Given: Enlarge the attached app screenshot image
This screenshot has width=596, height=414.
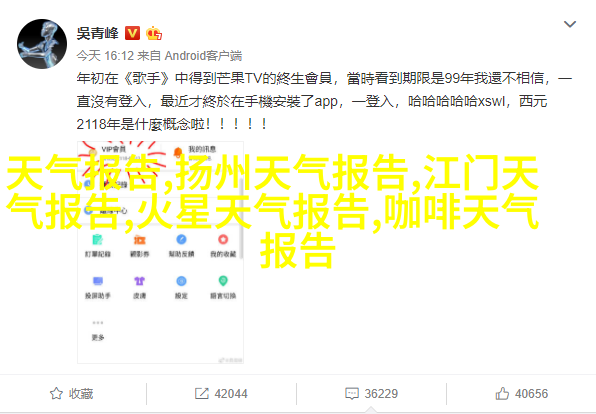Looking at the screenshot, I should 160,252.
